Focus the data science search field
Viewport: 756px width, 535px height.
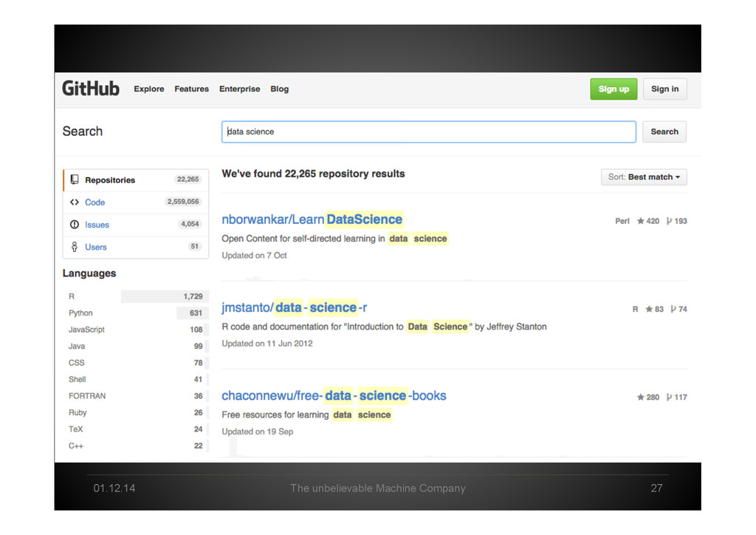(x=429, y=132)
